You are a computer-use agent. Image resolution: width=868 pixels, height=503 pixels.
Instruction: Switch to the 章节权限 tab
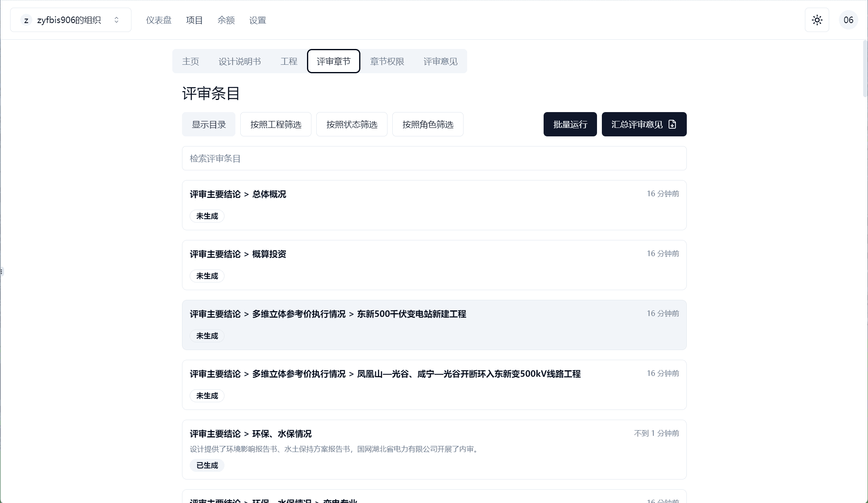click(x=387, y=61)
